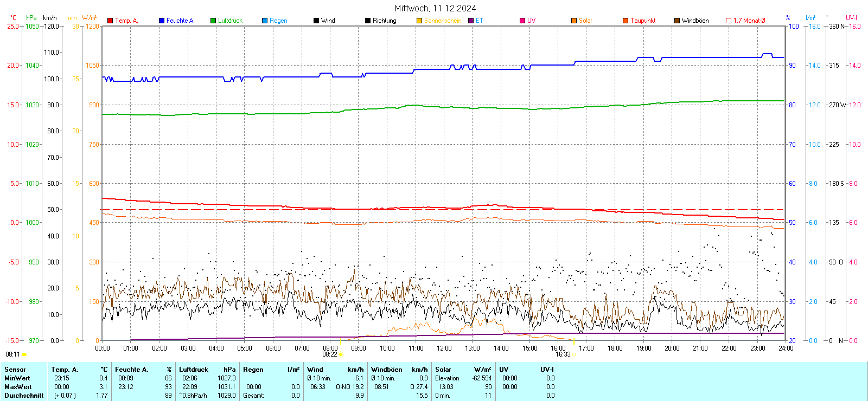Click the chart title Mittwoch, 11.12.2024
This screenshot has height=401, width=868.
click(435, 8)
